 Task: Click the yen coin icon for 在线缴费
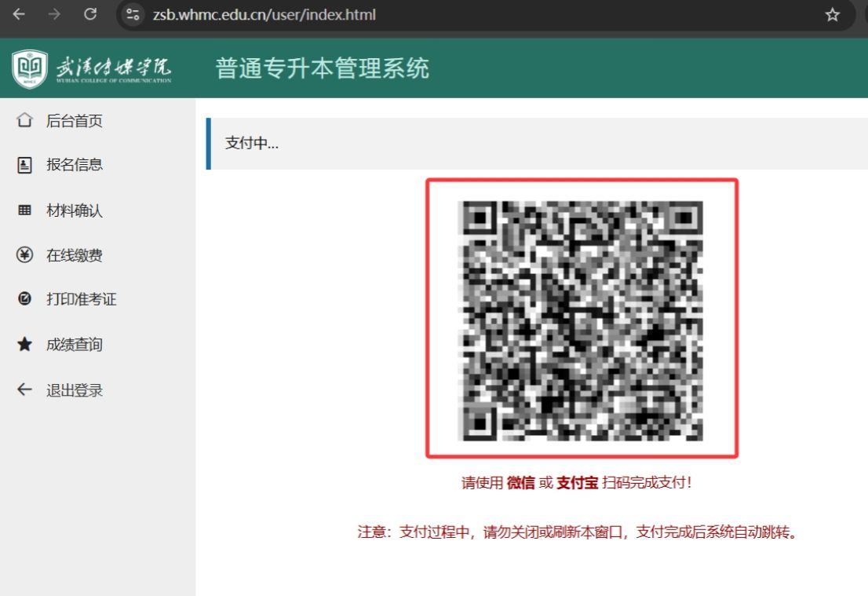point(25,255)
